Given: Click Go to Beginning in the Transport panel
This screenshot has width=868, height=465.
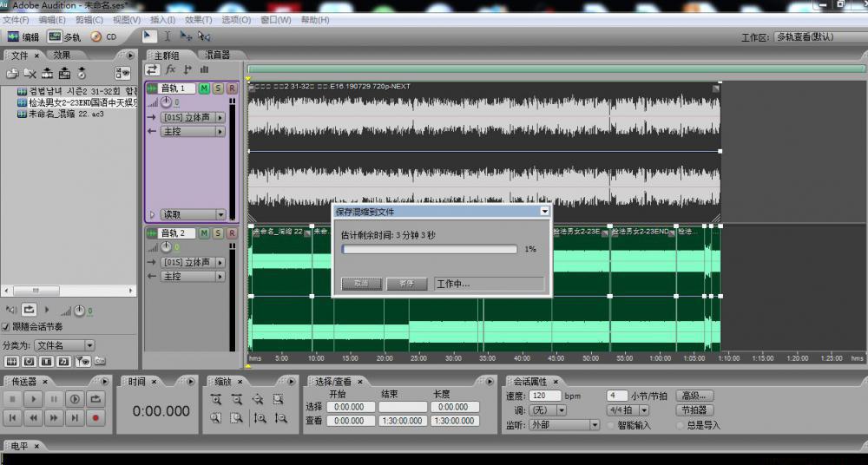Looking at the screenshot, I should (13, 418).
